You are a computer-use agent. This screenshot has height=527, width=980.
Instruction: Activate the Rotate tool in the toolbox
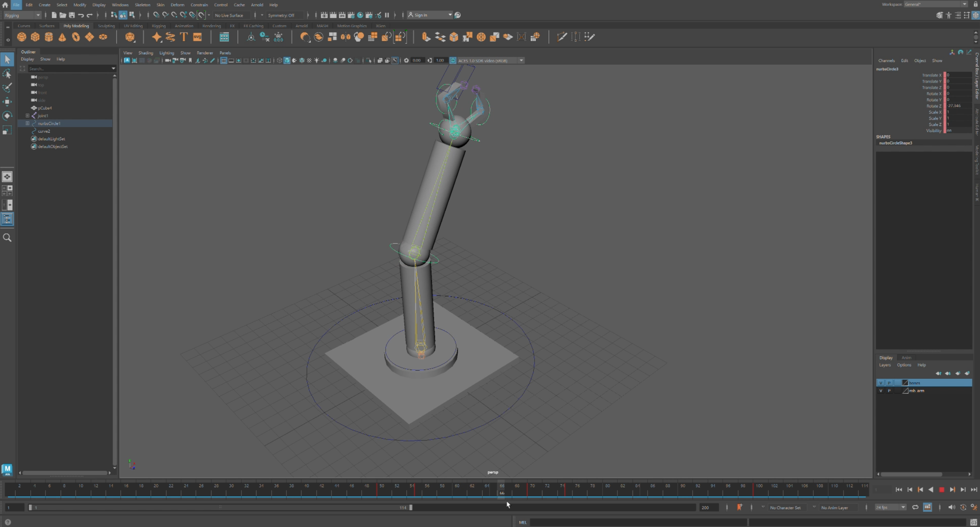click(7, 116)
